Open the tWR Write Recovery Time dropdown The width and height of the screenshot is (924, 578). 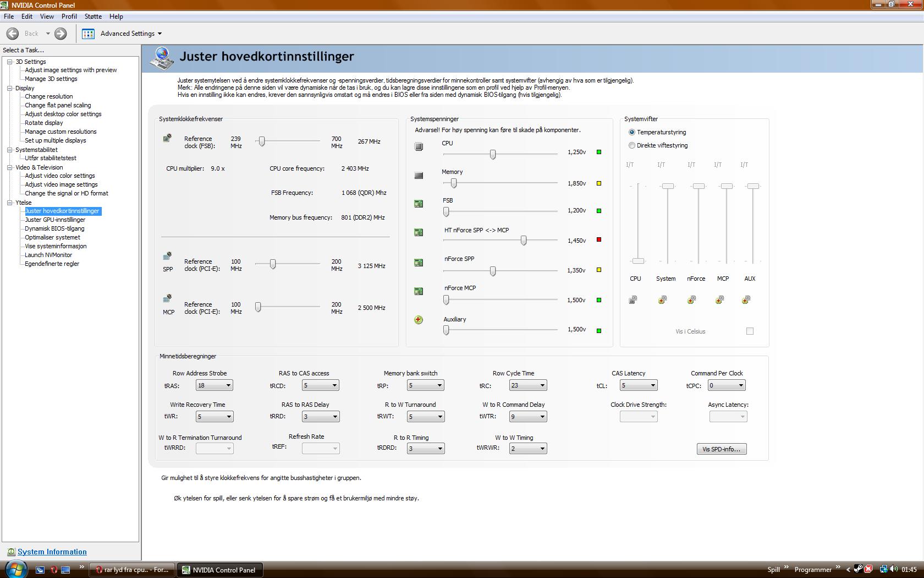pyautogui.click(x=215, y=417)
